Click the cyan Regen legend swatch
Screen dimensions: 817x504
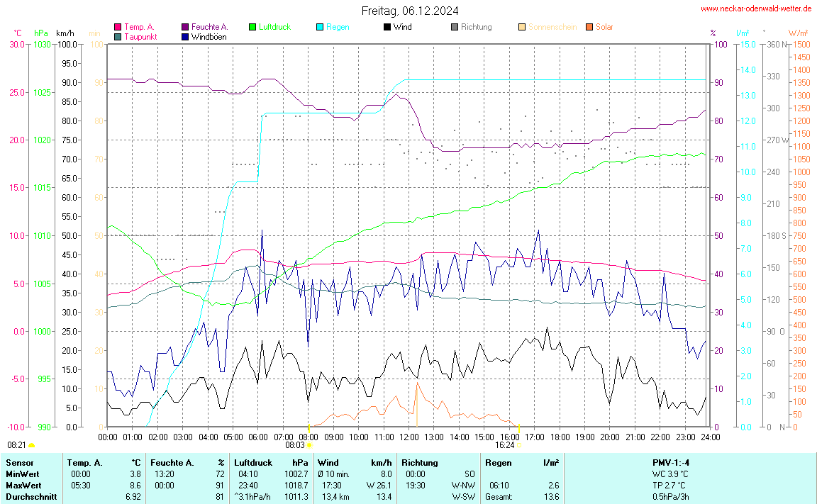tap(320, 28)
